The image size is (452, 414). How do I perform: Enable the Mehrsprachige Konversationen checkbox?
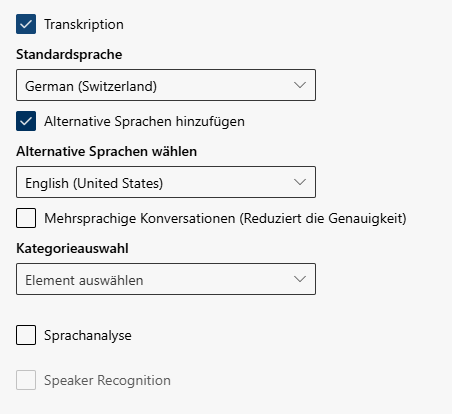click(x=26, y=218)
